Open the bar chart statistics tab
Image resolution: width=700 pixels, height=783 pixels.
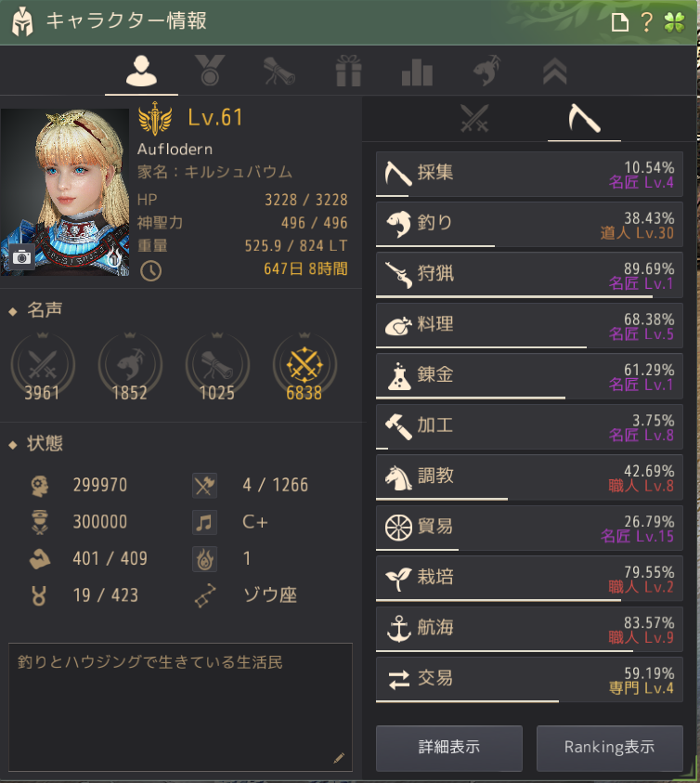(417, 72)
